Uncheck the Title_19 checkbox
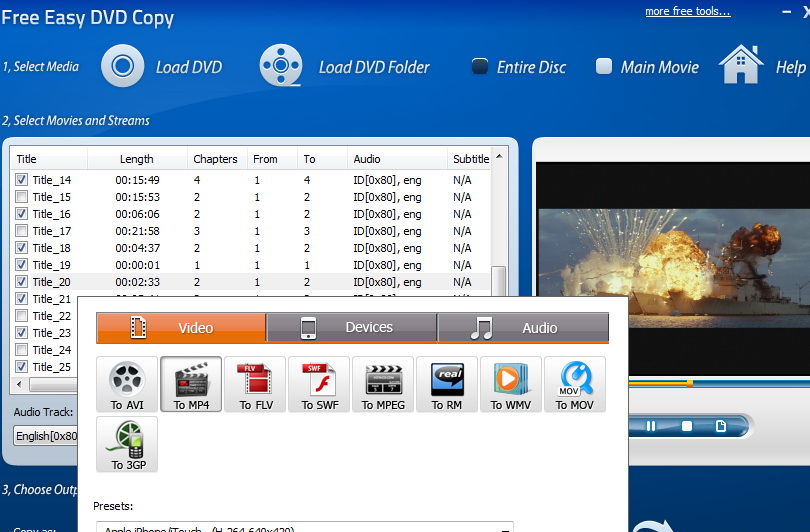The width and height of the screenshot is (810, 532). pos(21,265)
